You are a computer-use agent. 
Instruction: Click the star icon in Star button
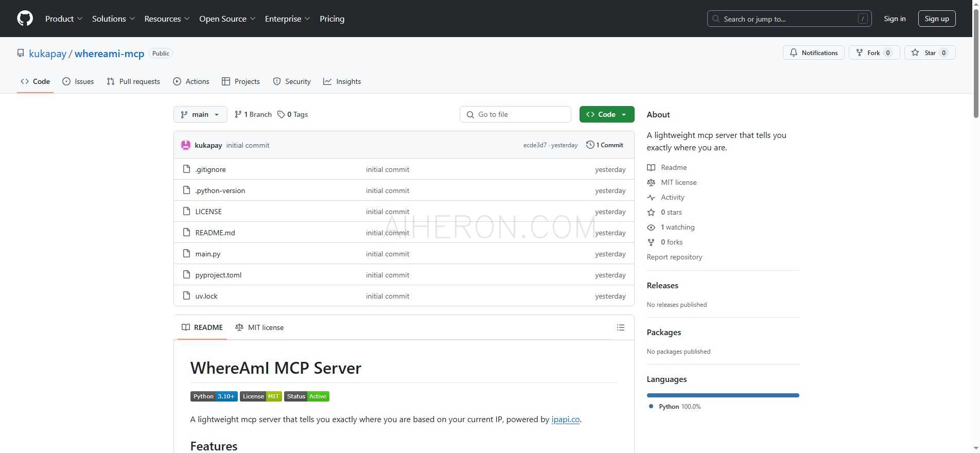click(915, 53)
